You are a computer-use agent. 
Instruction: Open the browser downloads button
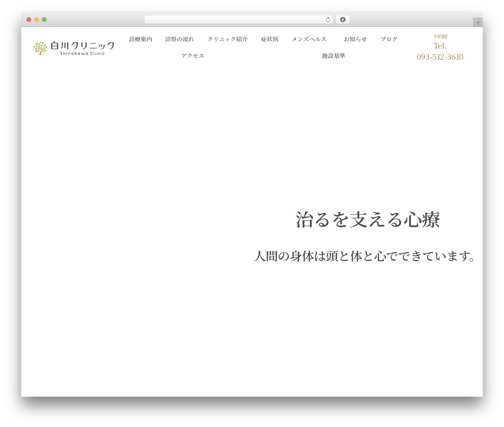pyautogui.click(x=343, y=20)
